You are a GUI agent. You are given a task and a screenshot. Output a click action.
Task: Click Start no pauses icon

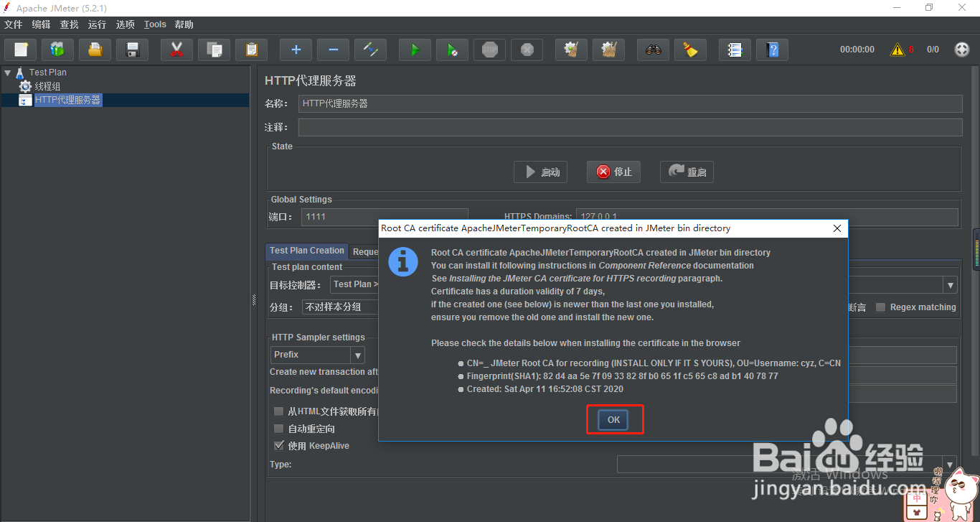(452, 50)
